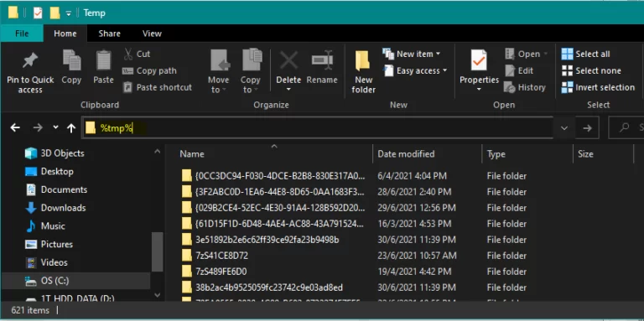
Task: Click the Paste clipboard icon
Action: (103, 60)
